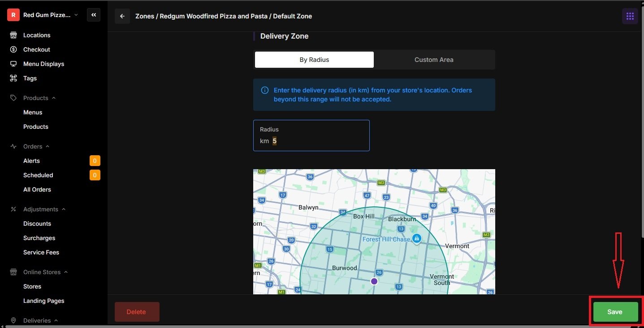
Task: Open Surcharges under Adjustments
Action: pos(39,238)
